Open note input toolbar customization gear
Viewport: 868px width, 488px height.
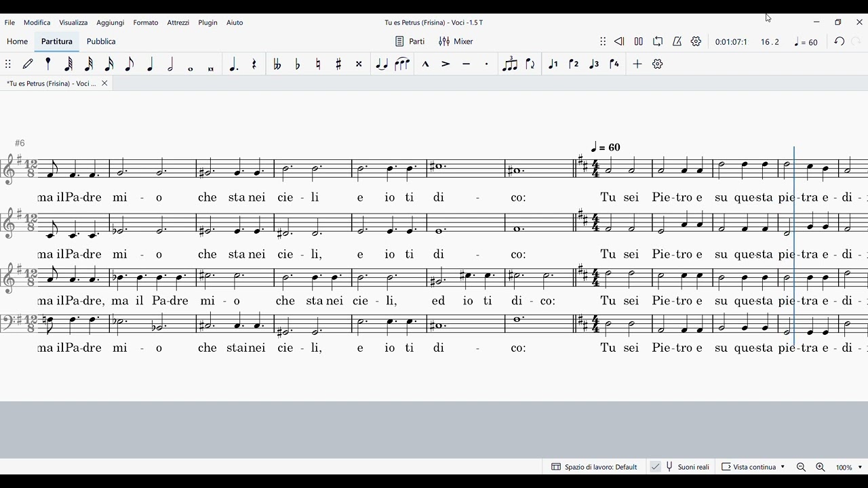[658, 64]
